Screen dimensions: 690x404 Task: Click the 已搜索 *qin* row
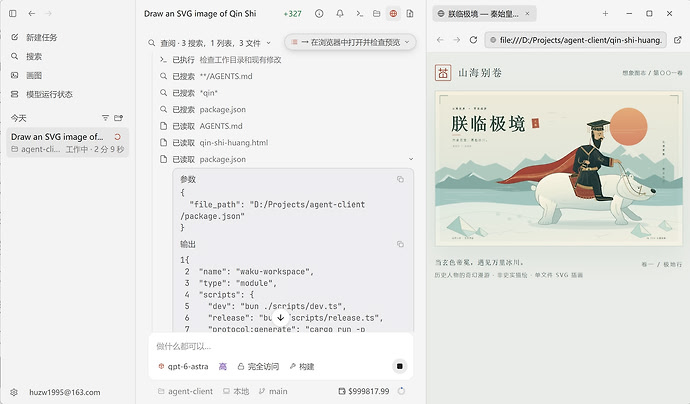pos(188,93)
